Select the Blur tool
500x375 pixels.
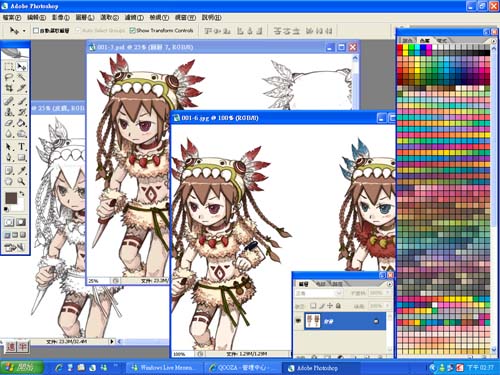click(x=9, y=134)
